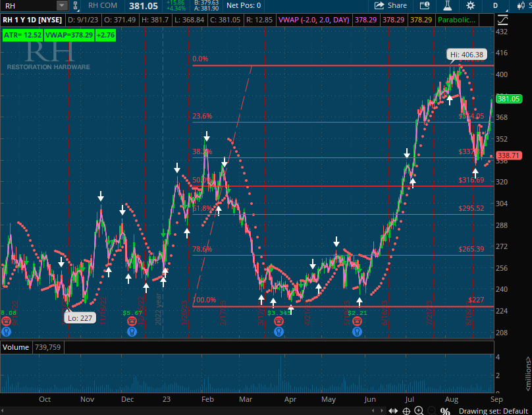Viewport: 532px width, 415px height.
Task: Click the earnings phone icon under $2.21
Action: coord(357,321)
